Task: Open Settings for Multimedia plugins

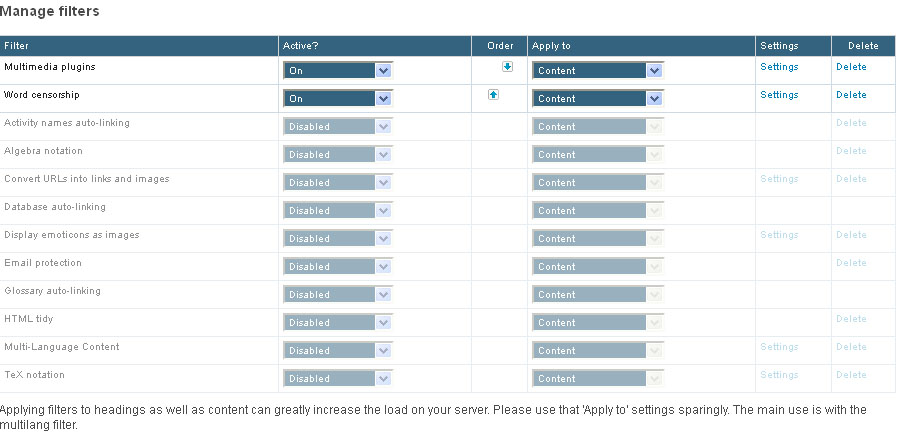Action: (779, 67)
